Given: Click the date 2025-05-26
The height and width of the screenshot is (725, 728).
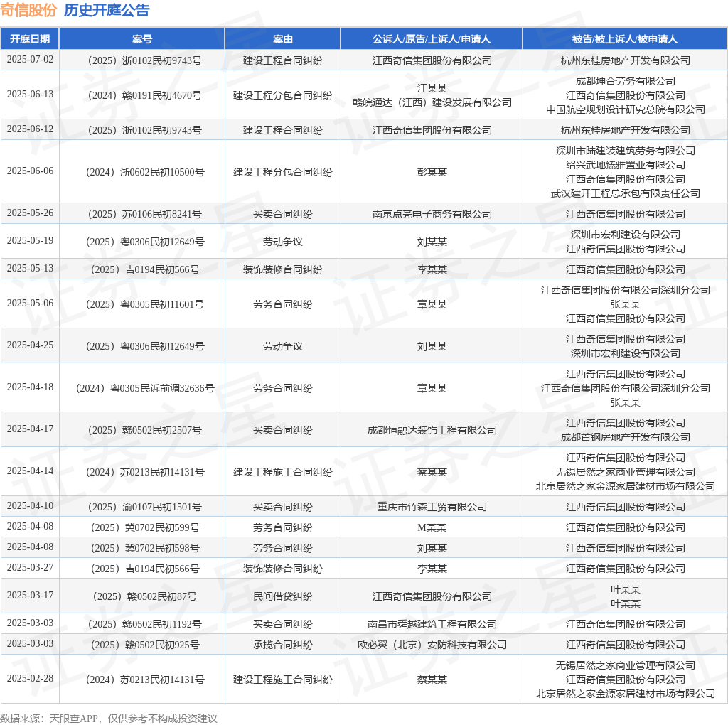Looking at the screenshot, I should coord(30,213).
